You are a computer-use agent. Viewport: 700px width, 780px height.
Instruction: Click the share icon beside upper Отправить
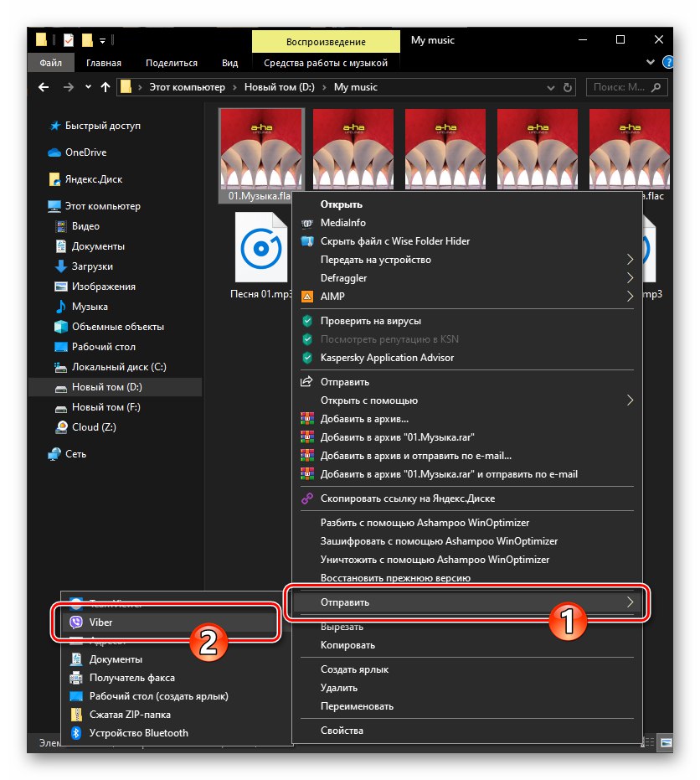[x=306, y=381]
